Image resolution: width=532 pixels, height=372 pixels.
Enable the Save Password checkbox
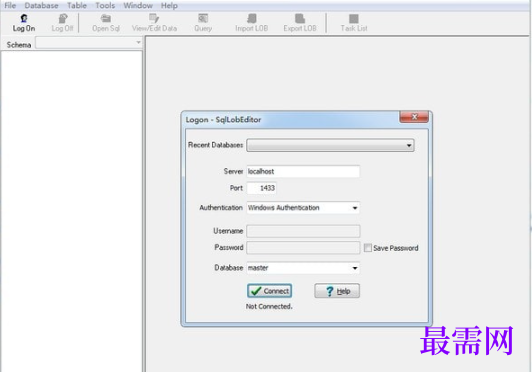[x=368, y=248]
